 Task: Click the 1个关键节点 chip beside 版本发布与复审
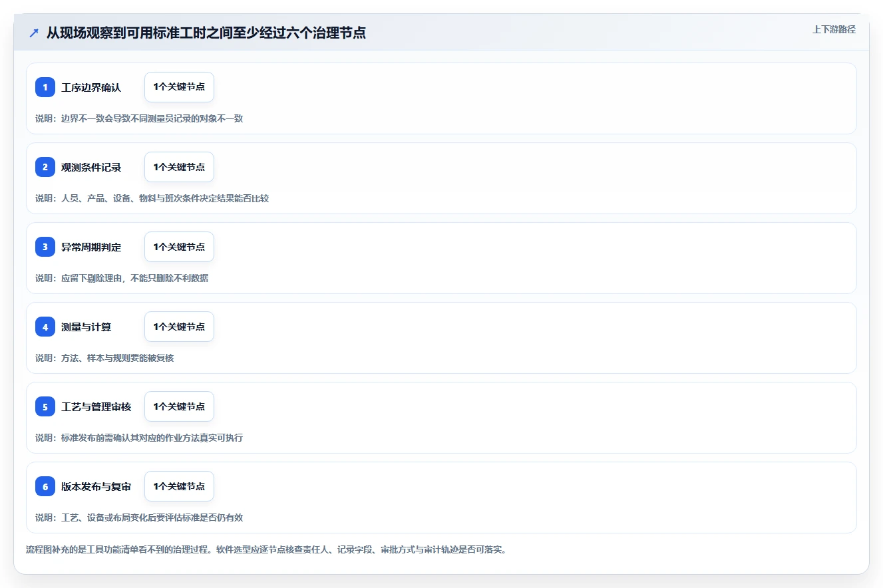click(x=179, y=486)
